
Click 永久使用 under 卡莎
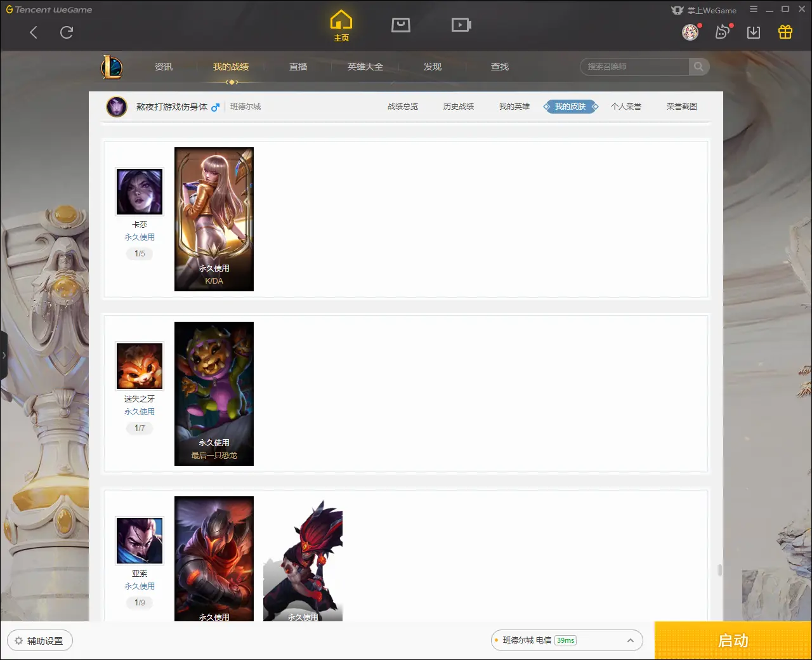coord(140,237)
